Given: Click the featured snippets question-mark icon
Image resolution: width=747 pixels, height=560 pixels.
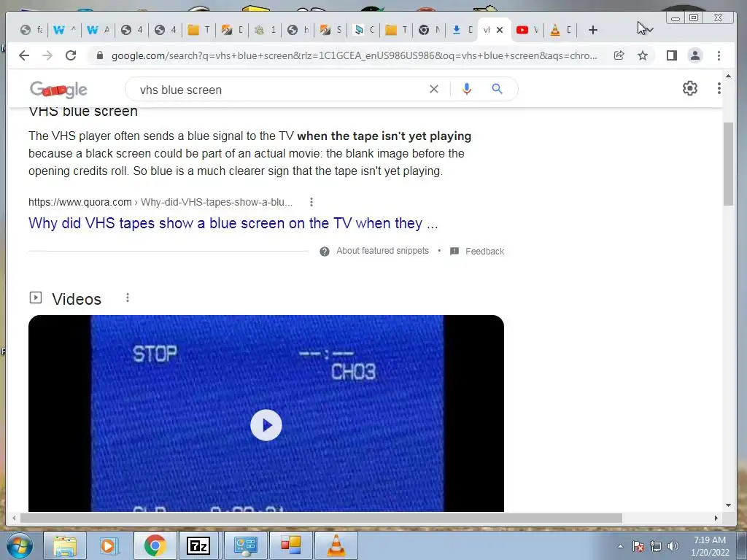Looking at the screenshot, I should (x=325, y=252).
